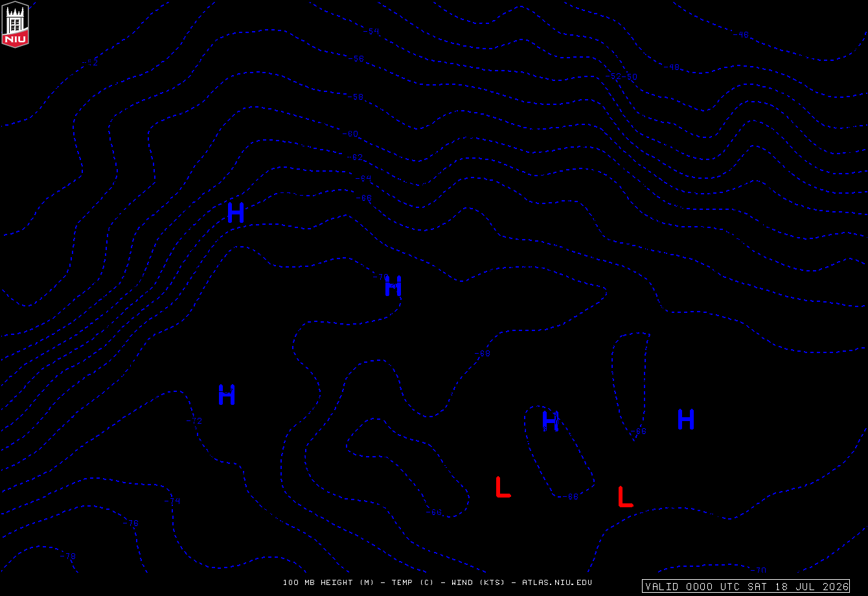Click the -78 isotherm label
The image size is (868, 596).
[x=68, y=556]
